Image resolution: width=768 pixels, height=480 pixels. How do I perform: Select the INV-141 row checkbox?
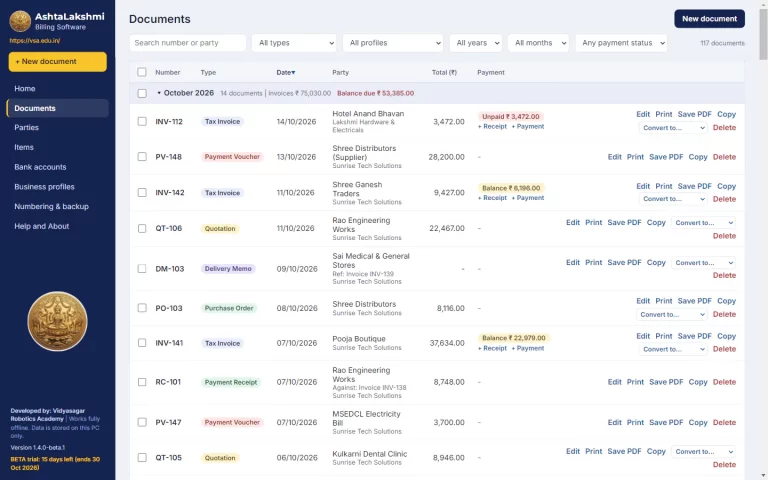tap(142, 343)
